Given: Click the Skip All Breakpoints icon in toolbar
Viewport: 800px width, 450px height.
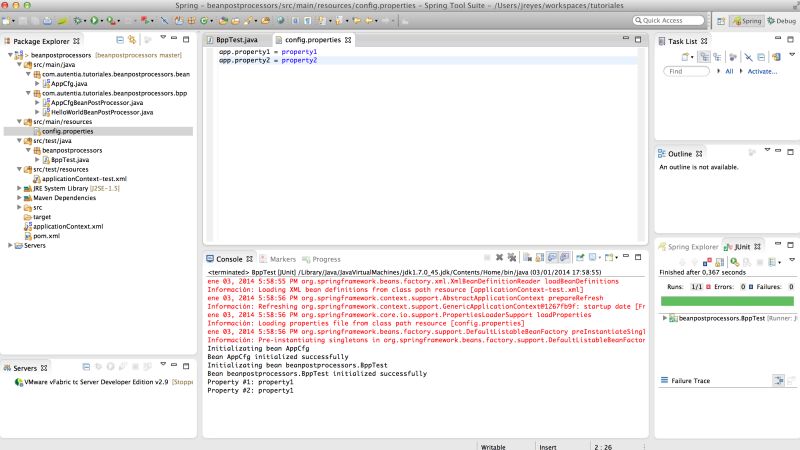Looking at the screenshot, I should pyautogui.click(x=164, y=21).
